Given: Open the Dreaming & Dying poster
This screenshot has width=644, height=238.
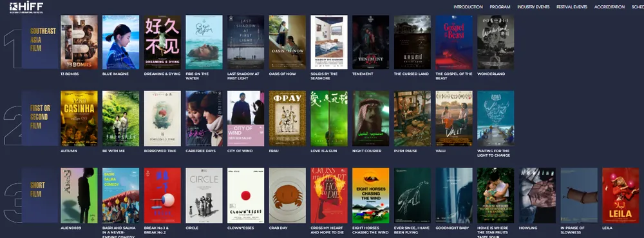Looking at the screenshot, I should click(x=163, y=42).
